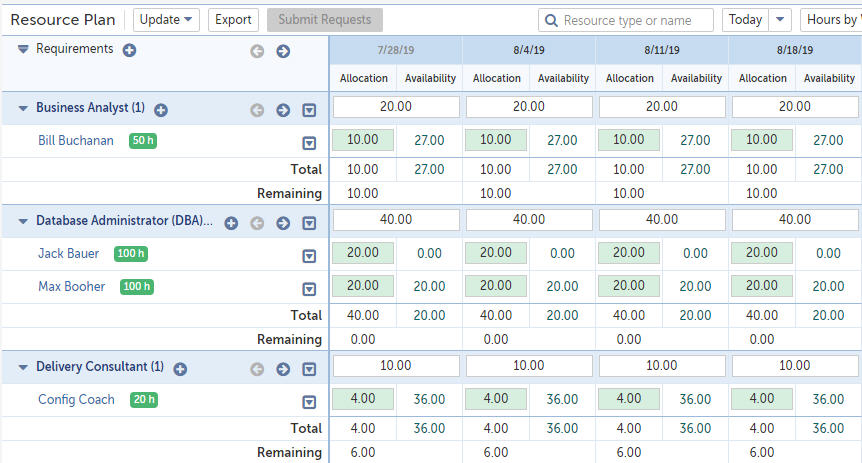The image size is (862, 463).
Task: Open the dropdown arrow next to Today
Action: 780,20
